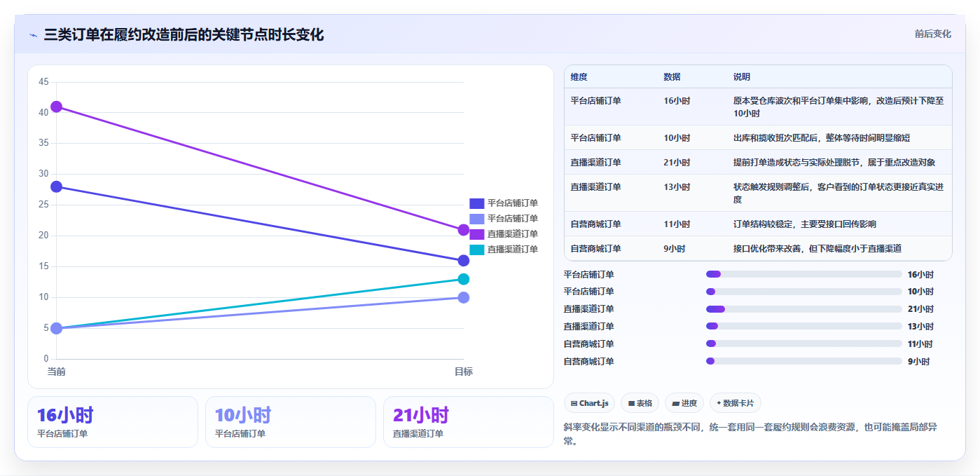Click the light blue data point at 10
The width and height of the screenshot is (980, 476).
pos(463,297)
